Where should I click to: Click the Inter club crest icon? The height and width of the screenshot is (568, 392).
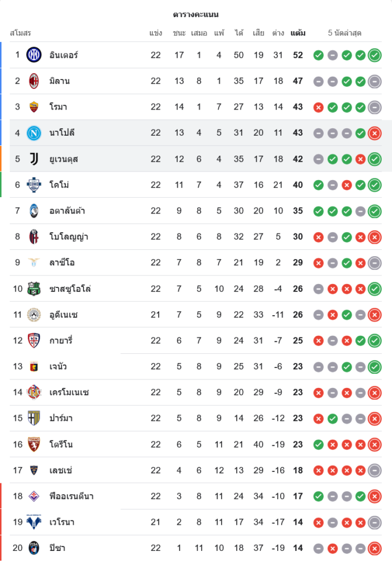tap(34, 55)
